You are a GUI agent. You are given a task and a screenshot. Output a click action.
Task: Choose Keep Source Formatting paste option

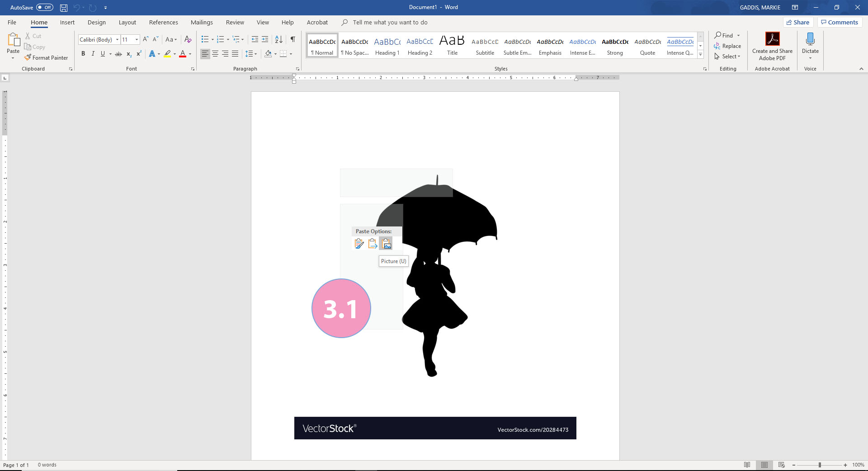(359, 244)
